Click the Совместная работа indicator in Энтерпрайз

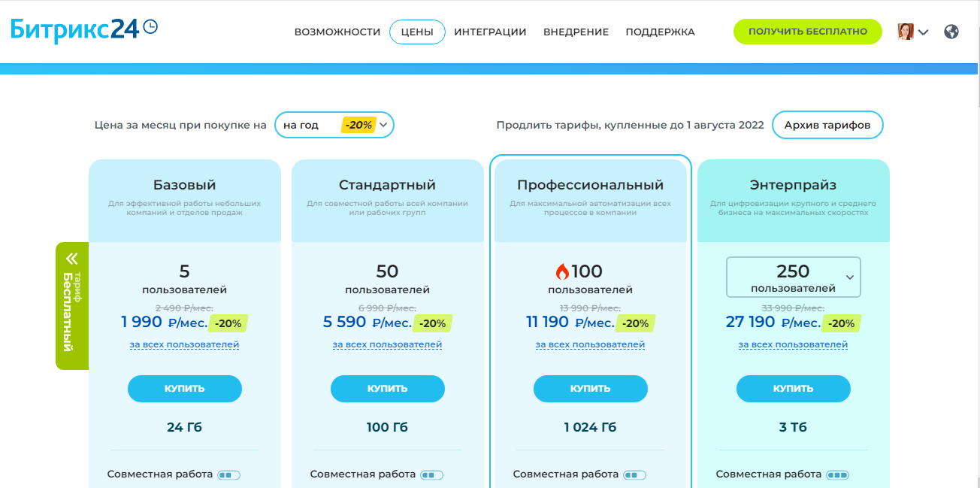[837, 475]
